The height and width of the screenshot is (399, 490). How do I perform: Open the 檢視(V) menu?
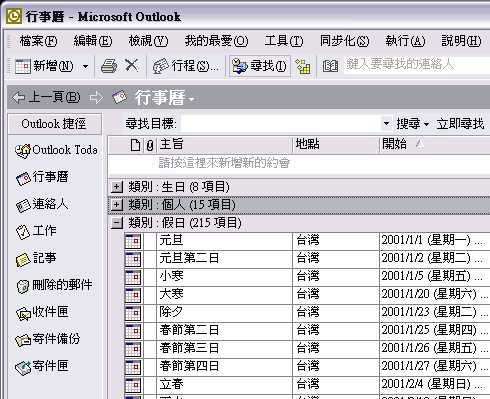tap(148, 41)
